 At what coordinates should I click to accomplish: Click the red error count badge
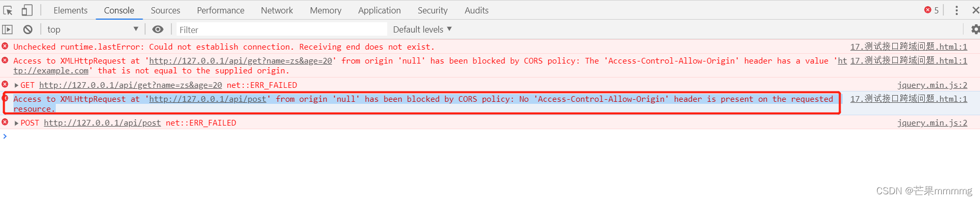931,10
